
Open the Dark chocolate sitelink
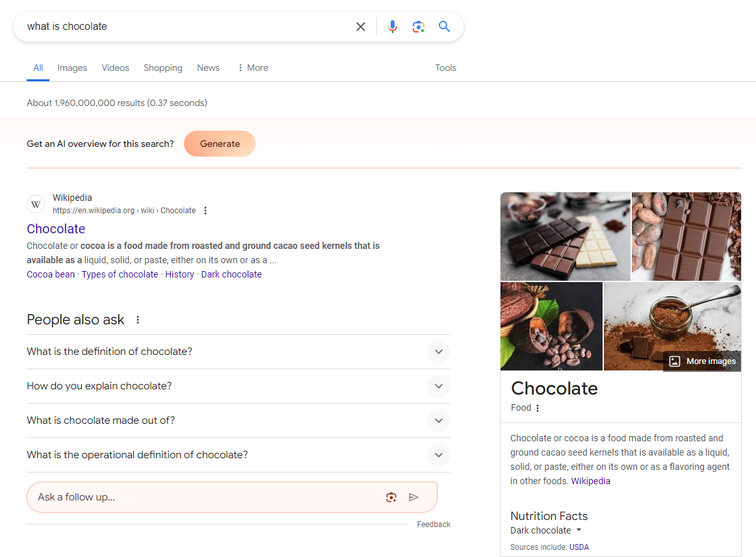coord(231,274)
